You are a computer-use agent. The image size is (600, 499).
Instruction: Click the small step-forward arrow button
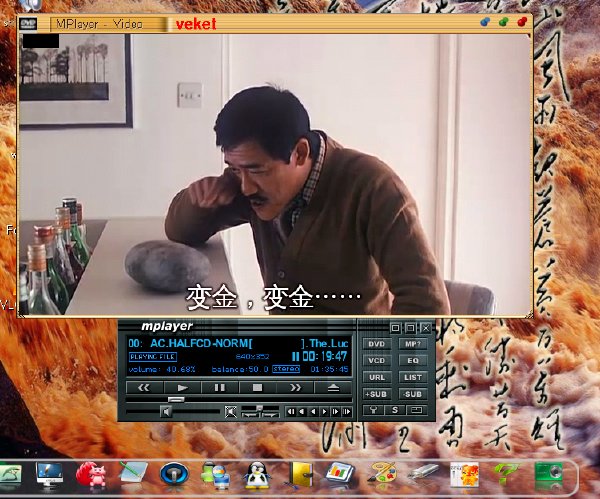[x=336, y=412]
